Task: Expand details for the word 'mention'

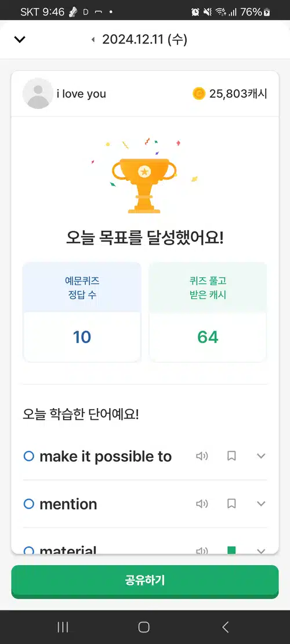Action: click(x=261, y=504)
